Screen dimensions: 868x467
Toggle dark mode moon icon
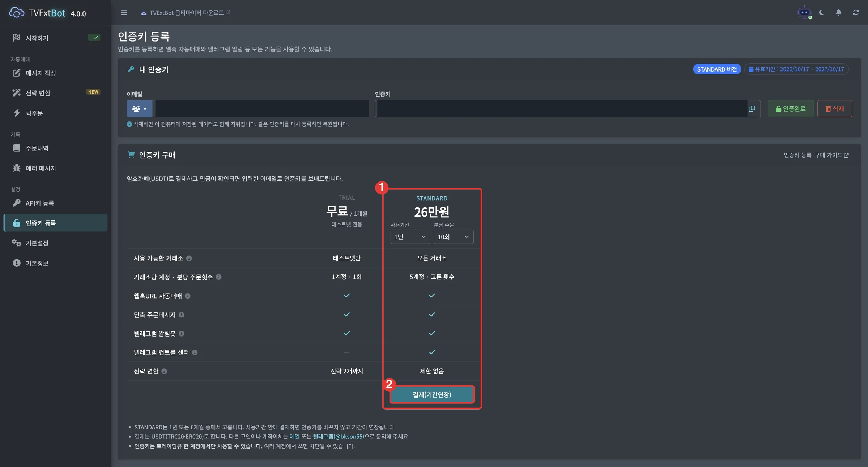(821, 12)
